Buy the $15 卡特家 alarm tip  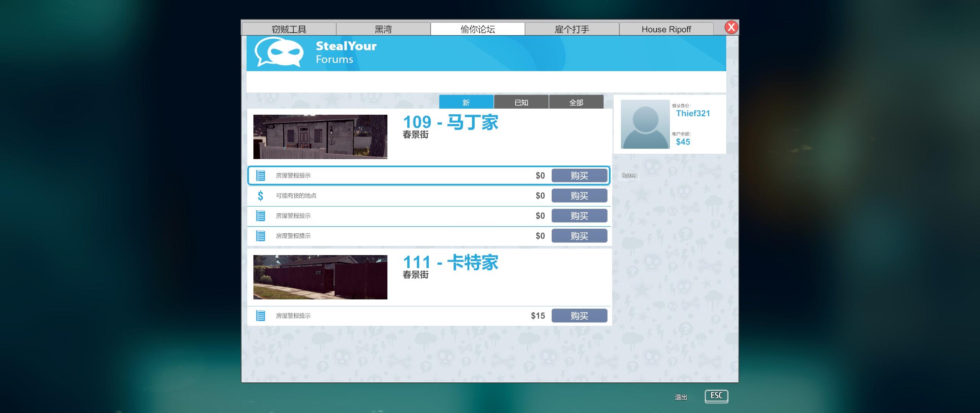(x=579, y=316)
